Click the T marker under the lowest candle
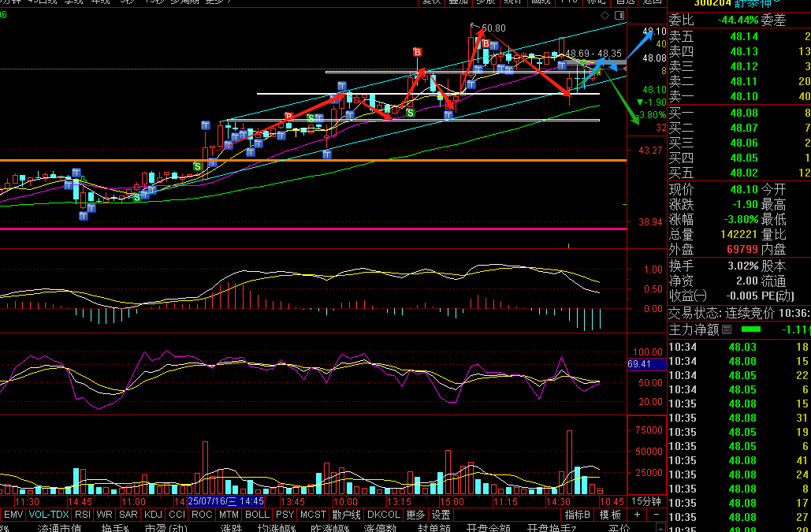The width and height of the screenshot is (811, 532). click(84, 216)
